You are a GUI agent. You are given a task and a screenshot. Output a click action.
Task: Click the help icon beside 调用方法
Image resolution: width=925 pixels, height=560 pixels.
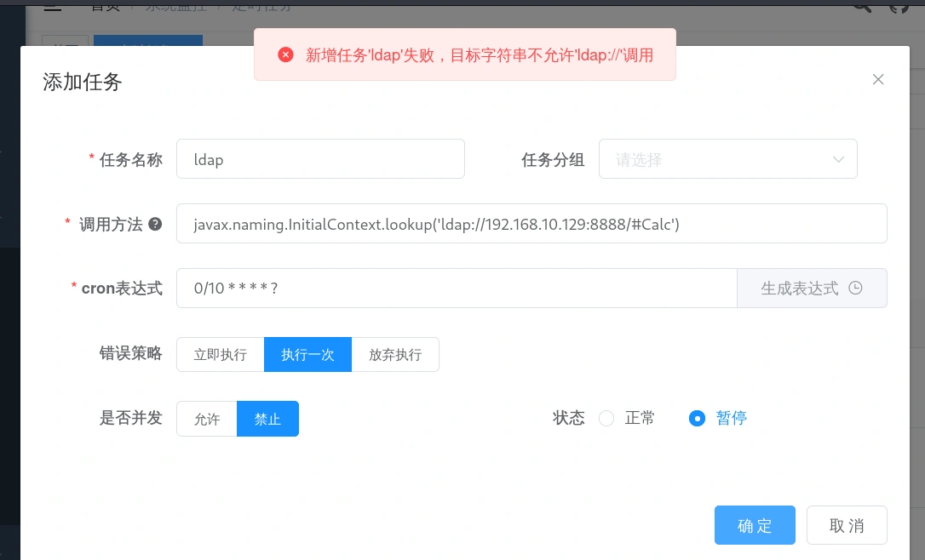(155, 225)
